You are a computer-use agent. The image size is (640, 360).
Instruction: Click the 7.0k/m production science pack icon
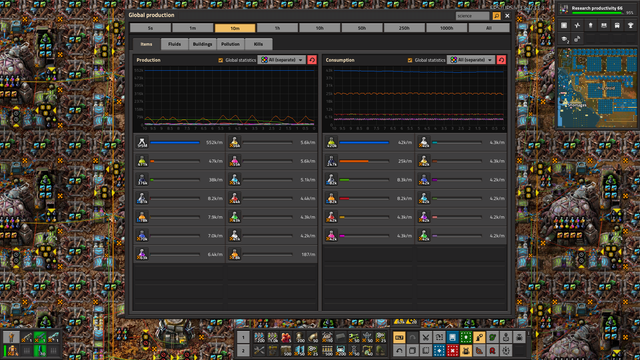(x=142, y=236)
